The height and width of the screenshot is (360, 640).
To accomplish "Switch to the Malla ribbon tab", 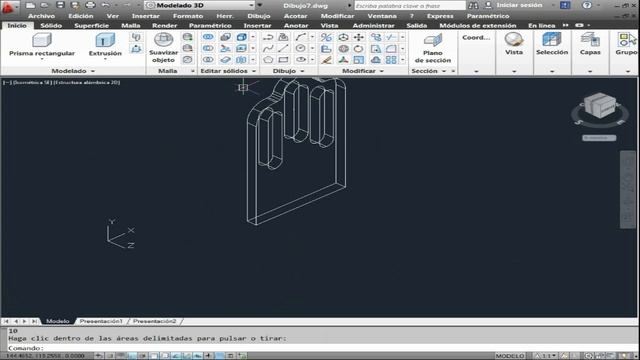I will click(x=131, y=25).
